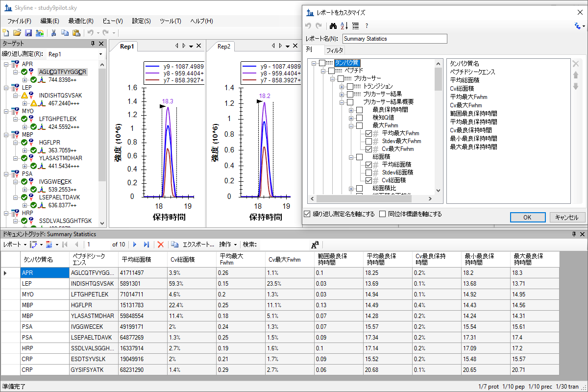Click the Redo arrow in Skyline main toolbar
Image resolution: width=588 pixels, height=392 pixels.
[x=106, y=33]
